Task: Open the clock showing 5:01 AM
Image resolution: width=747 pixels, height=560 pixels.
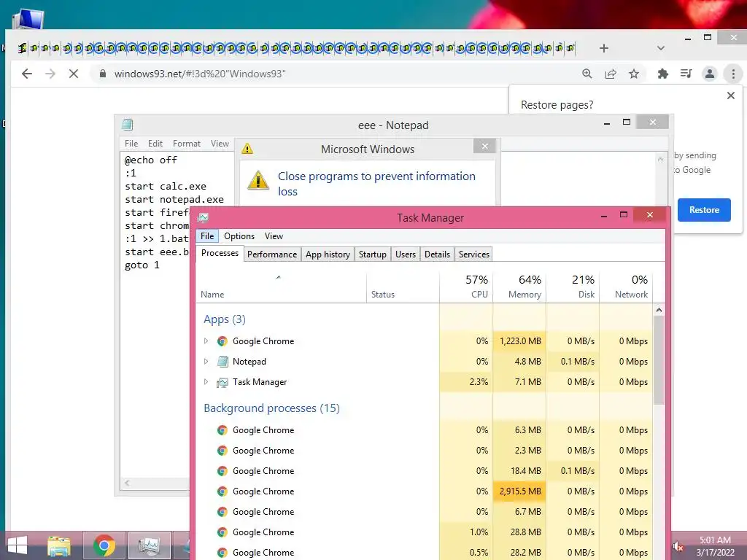Action: 716,546
